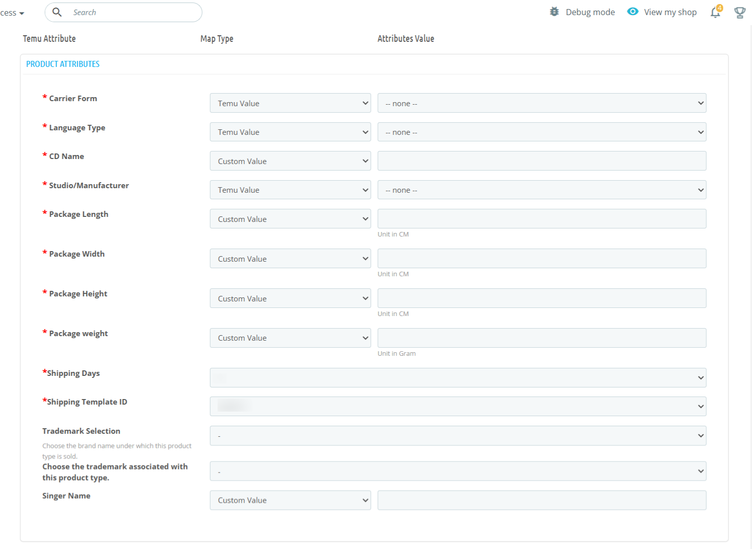
Task: Open Language Type attributes value dropdown
Action: pyautogui.click(x=541, y=132)
